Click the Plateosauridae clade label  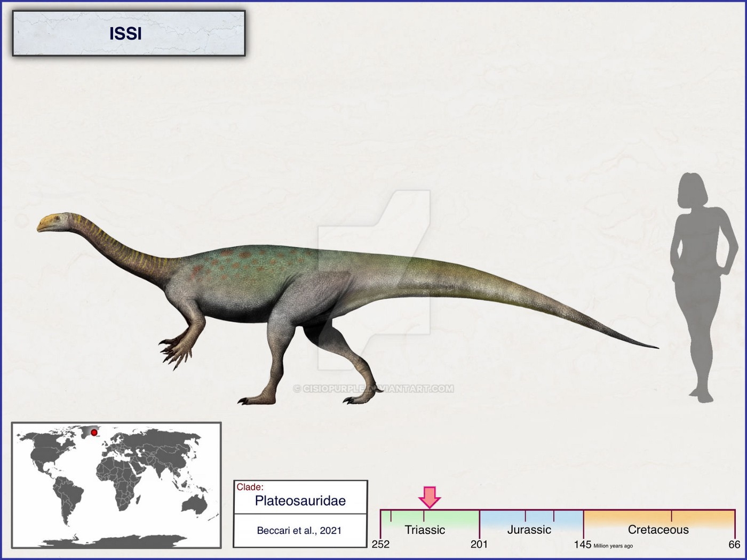[x=300, y=501]
